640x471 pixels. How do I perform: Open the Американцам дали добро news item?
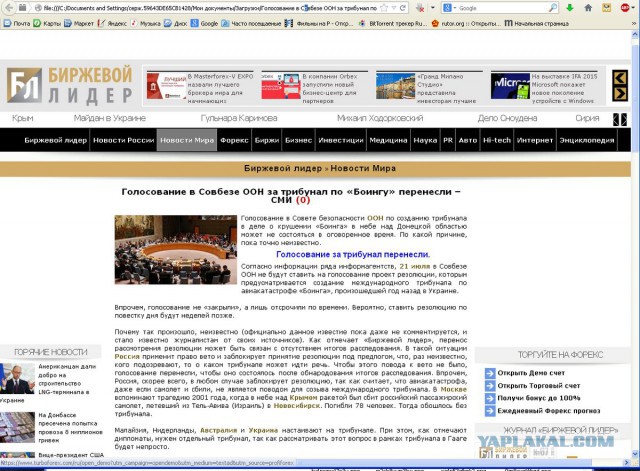coord(49,383)
